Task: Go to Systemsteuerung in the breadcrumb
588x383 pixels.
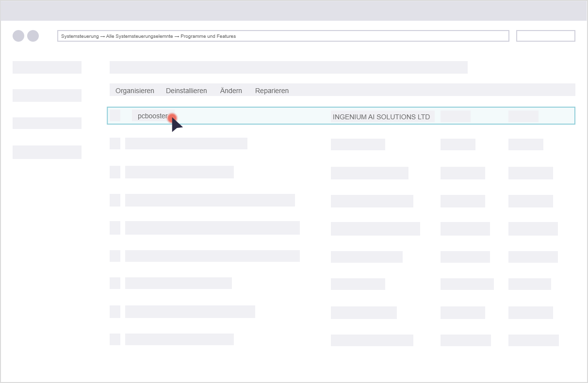Action: pyautogui.click(x=80, y=36)
